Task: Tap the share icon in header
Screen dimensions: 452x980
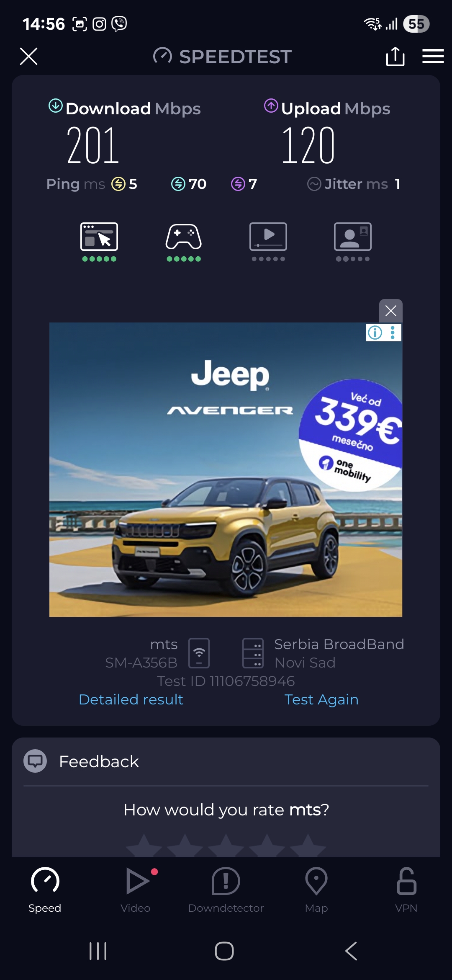Action: [395, 56]
